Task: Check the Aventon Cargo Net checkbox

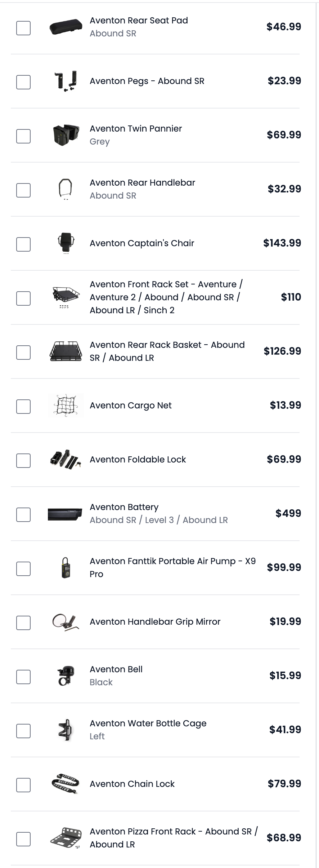Action: click(x=23, y=407)
